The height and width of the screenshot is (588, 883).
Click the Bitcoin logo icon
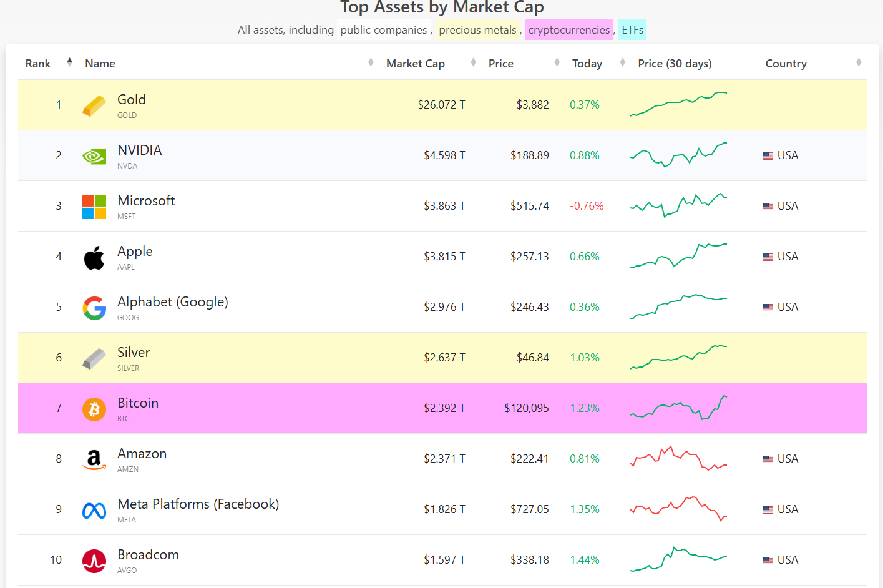(94, 409)
